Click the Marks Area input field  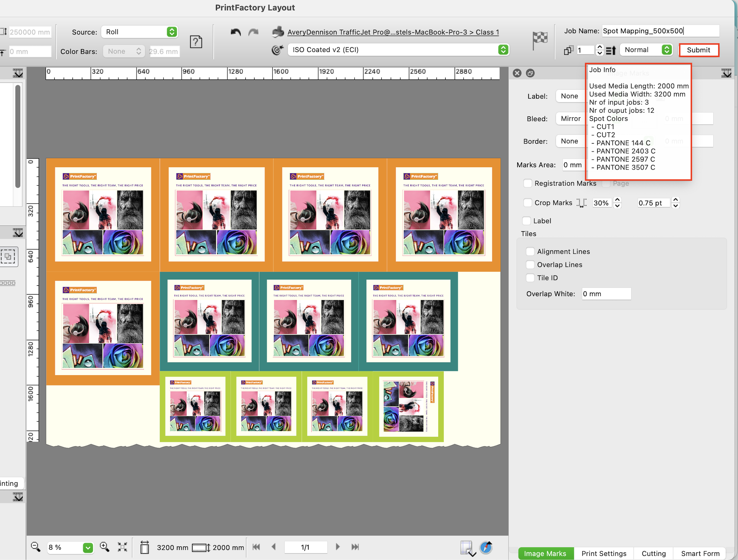(574, 165)
